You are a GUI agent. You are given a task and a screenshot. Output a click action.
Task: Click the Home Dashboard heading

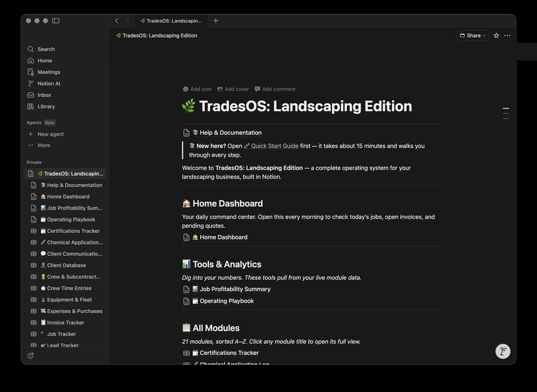pos(222,203)
